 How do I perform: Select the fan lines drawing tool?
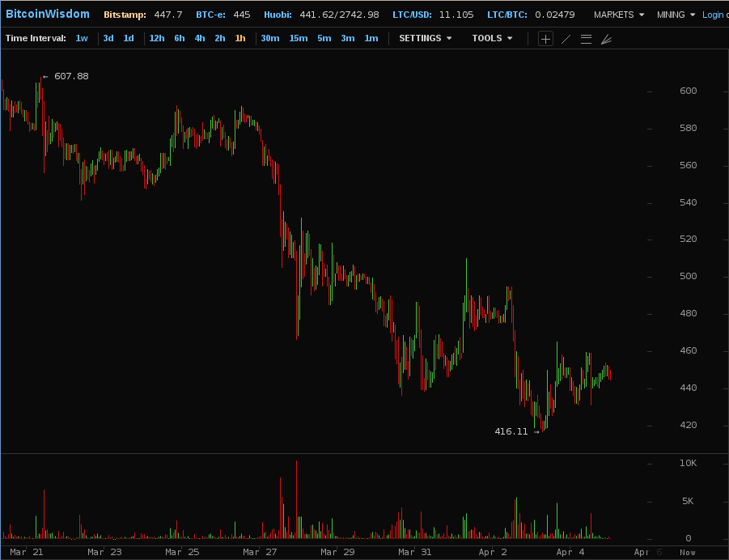click(606, 39)
